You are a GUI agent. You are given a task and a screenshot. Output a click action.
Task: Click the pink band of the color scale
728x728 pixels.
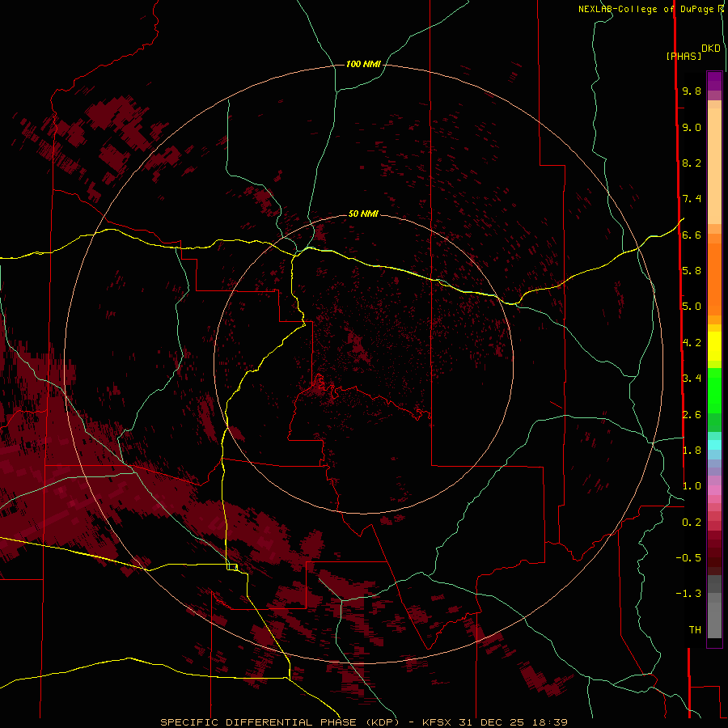714,490
